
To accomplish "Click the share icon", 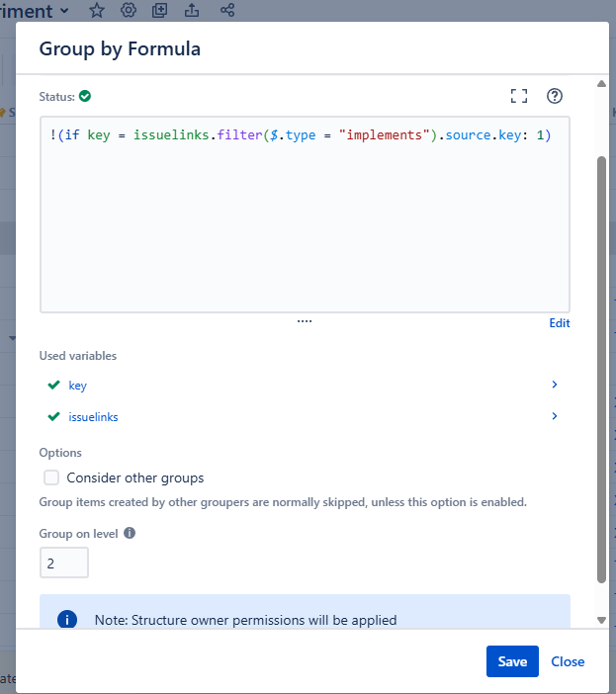I will (227, 10).
